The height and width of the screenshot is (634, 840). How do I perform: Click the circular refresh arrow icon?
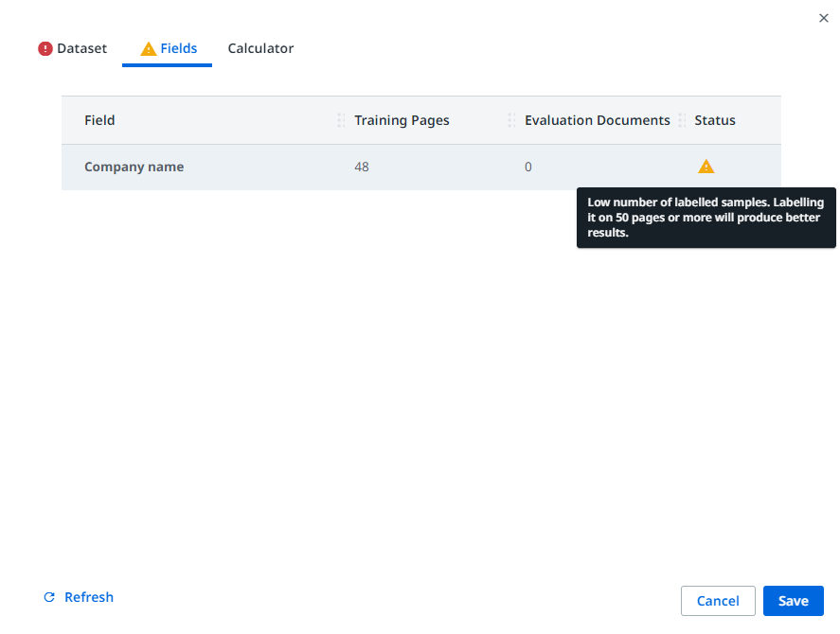tap(49, 598)
